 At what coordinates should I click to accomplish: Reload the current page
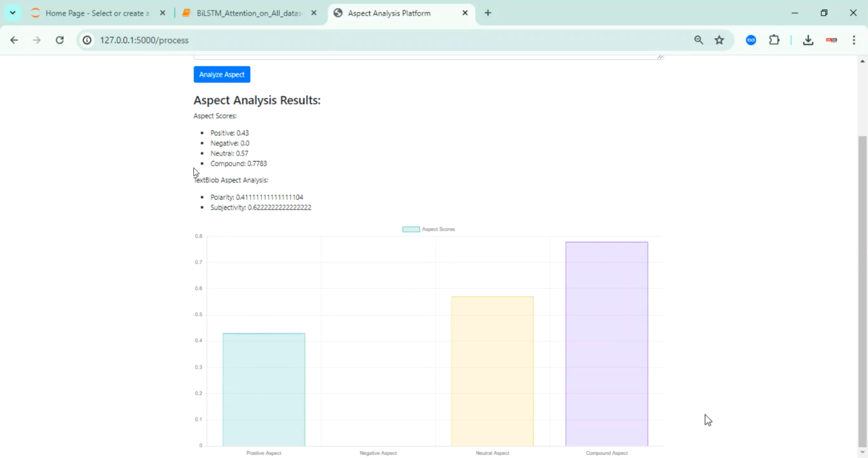pyautogui.click(x=60, y=40)
